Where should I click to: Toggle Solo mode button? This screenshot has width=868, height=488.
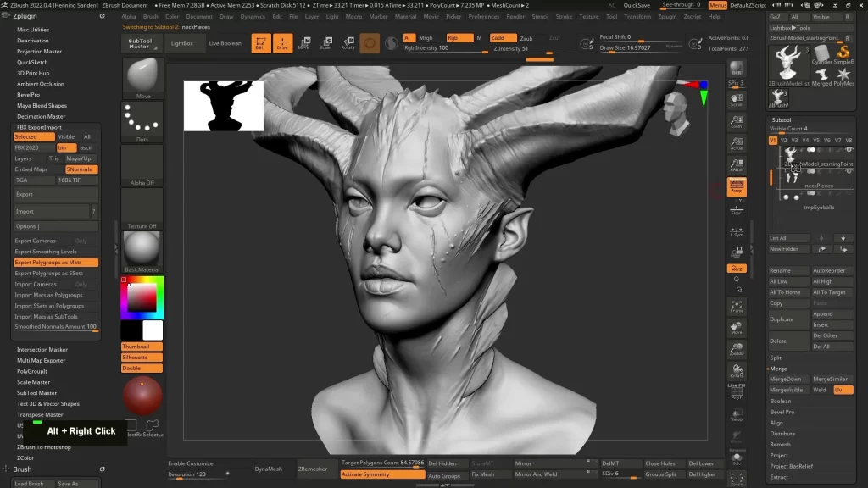(737, 459)
